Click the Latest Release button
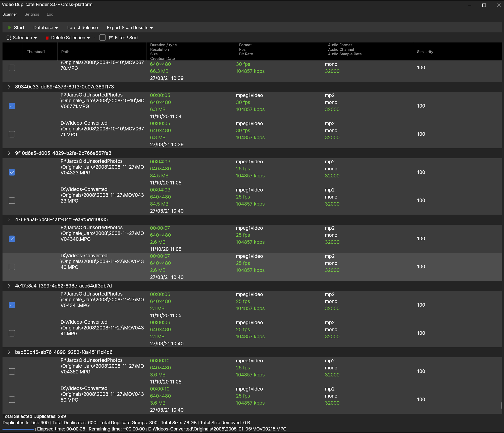 point(82,27)
